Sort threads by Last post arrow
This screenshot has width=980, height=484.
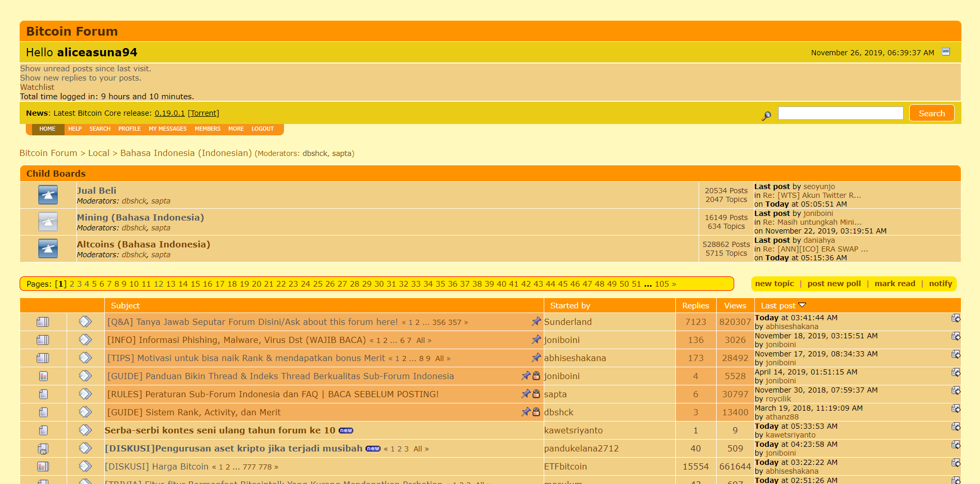coord(802,305)
